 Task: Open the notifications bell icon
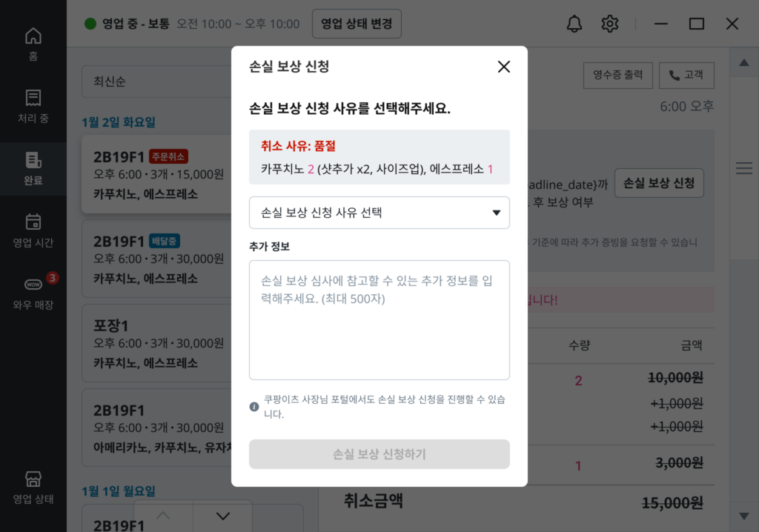[x=574, y=24]
